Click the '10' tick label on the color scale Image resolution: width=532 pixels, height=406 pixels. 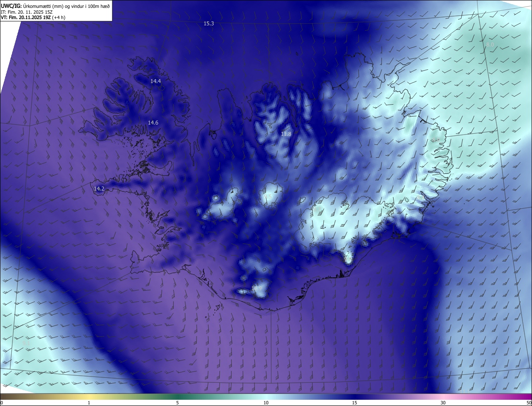pos(266,403)
